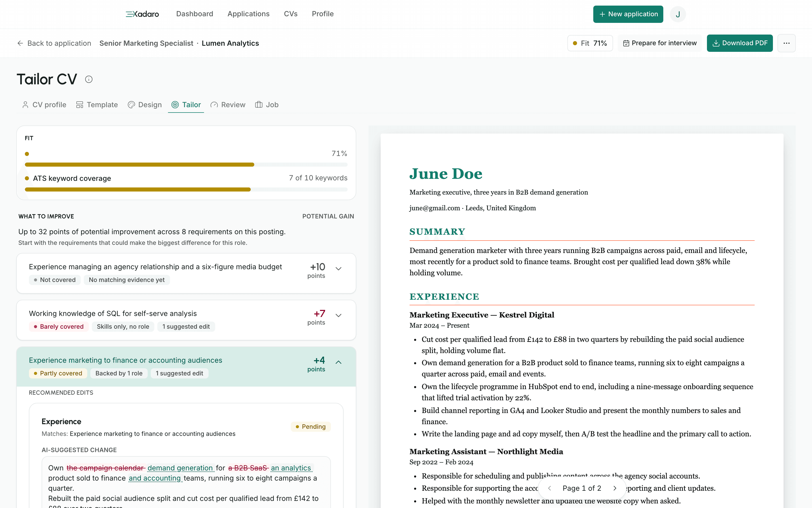Go to previous CV preview page
This screenshot has height=508, width=812.
(549, 488)
